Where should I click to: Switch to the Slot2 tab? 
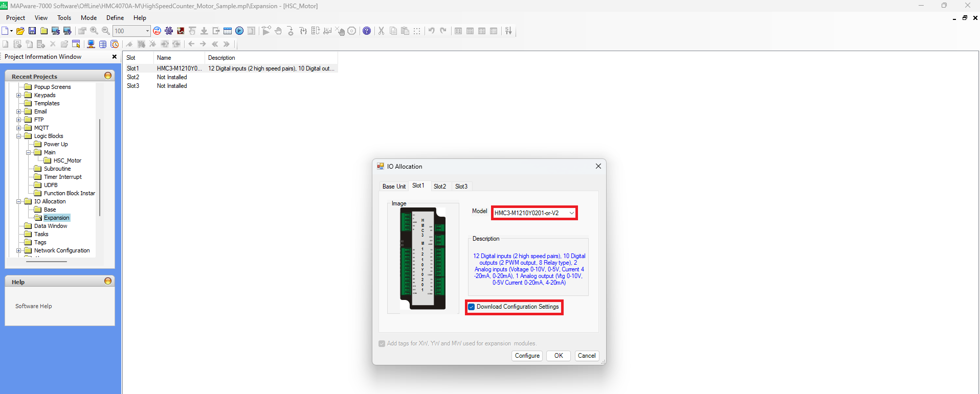point(439,187)
